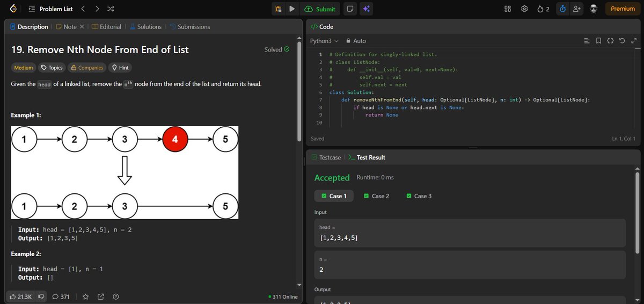Select Case 3 result
Image resolution: width=644 pixels, height=304 pixels.
pyautogui.click(x=419, y=196)
